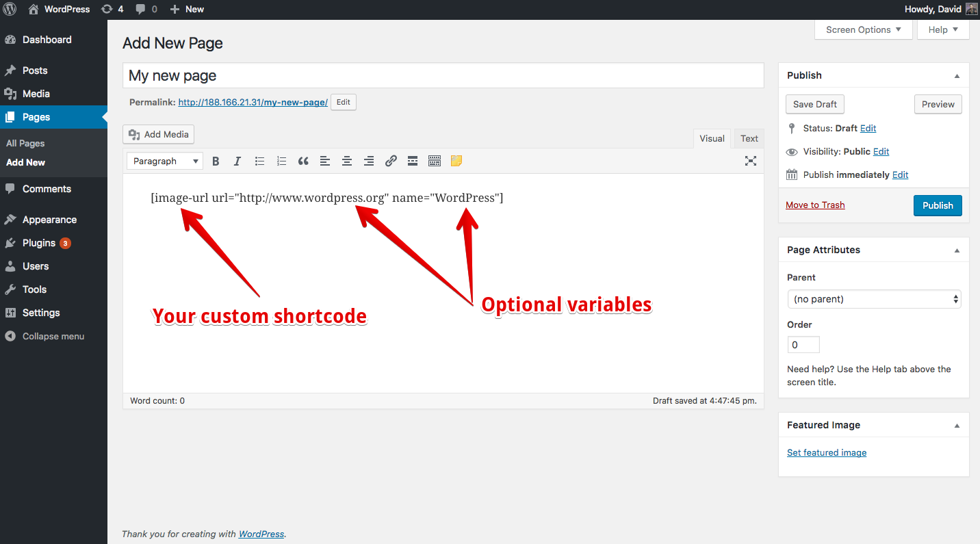
Task: Open the WordPress site home link
Action: (x=59, y=9)
